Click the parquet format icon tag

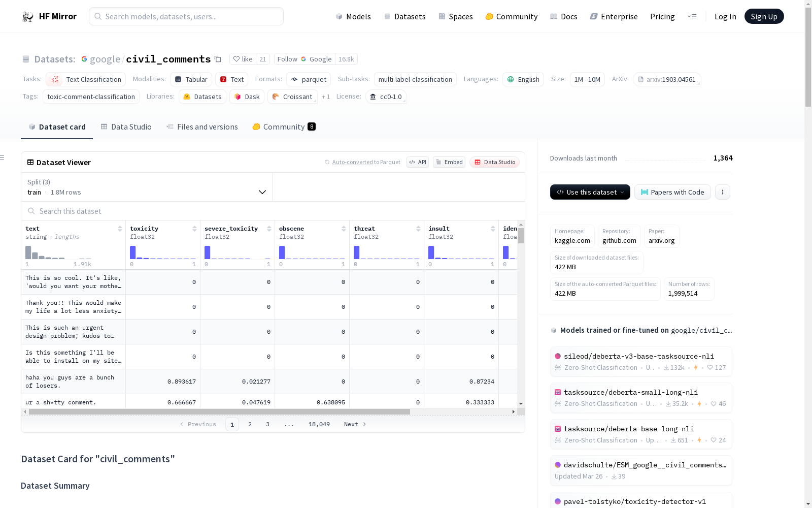tap(309, 79)
